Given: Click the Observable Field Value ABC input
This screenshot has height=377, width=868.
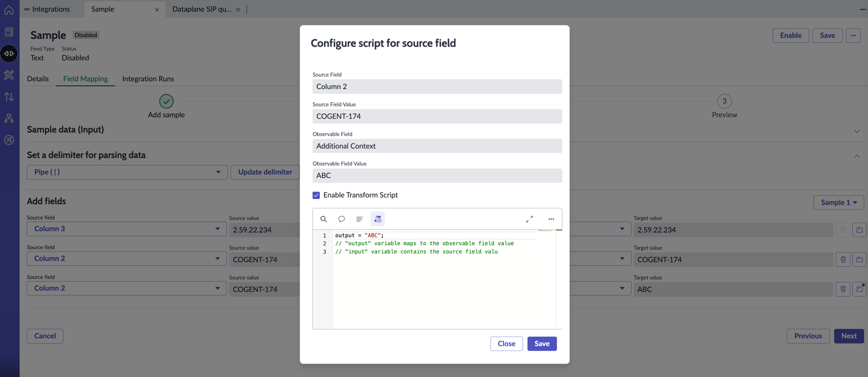Looking at the screenshot, I should [x=437, y=175].
